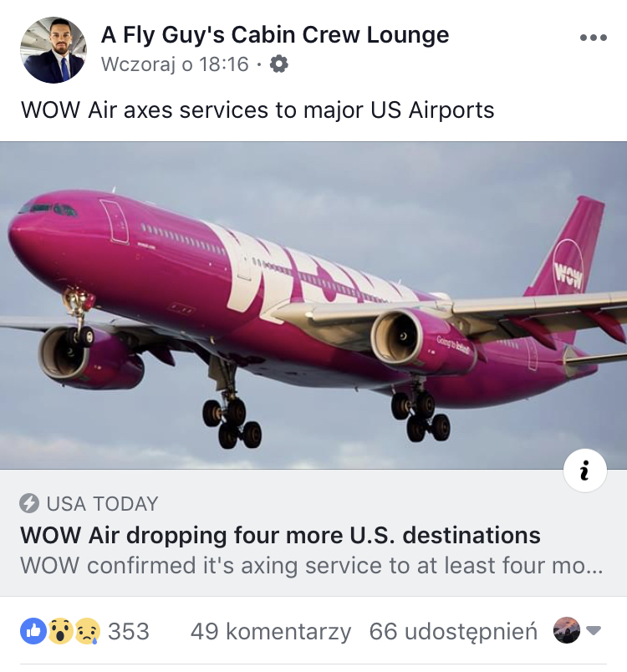Open the 'Wczoraj o 18:16' timestamp

(x=175, y=64)
